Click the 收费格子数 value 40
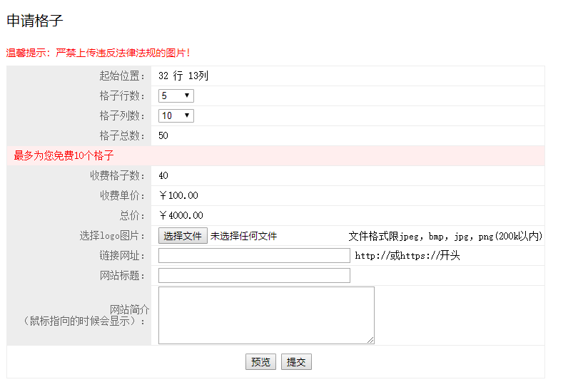Viewport: 578px width, 392px height. point(163,175)
